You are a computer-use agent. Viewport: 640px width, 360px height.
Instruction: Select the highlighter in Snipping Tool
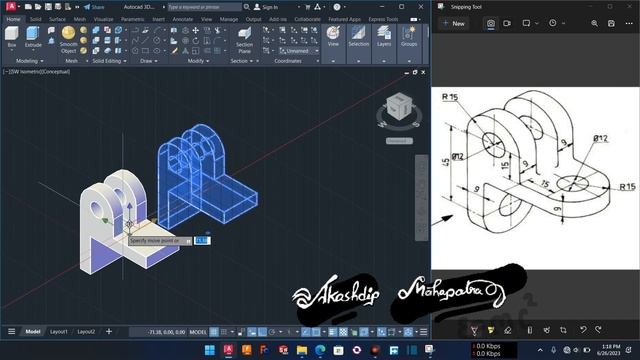491,330
